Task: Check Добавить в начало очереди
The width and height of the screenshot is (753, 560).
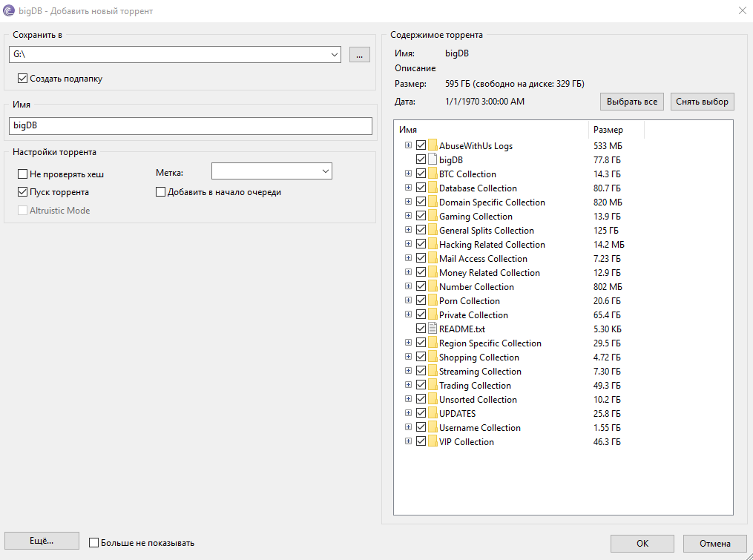Action: point(160,191)
